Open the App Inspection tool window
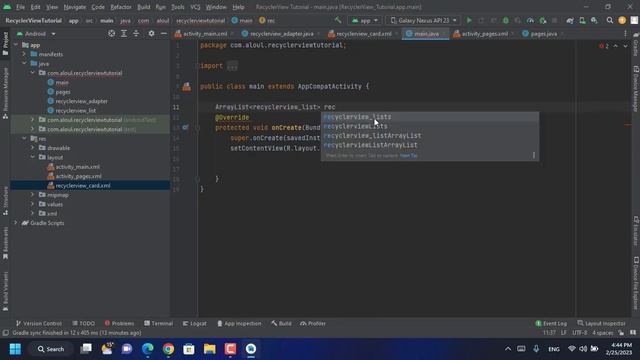This screenshot has height=360, width=640. pos(239,324)
